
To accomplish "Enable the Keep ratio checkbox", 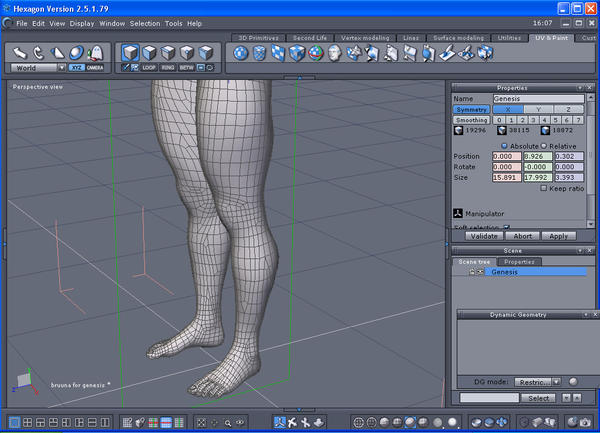I will pyautogui.click(x=544, y=188).
